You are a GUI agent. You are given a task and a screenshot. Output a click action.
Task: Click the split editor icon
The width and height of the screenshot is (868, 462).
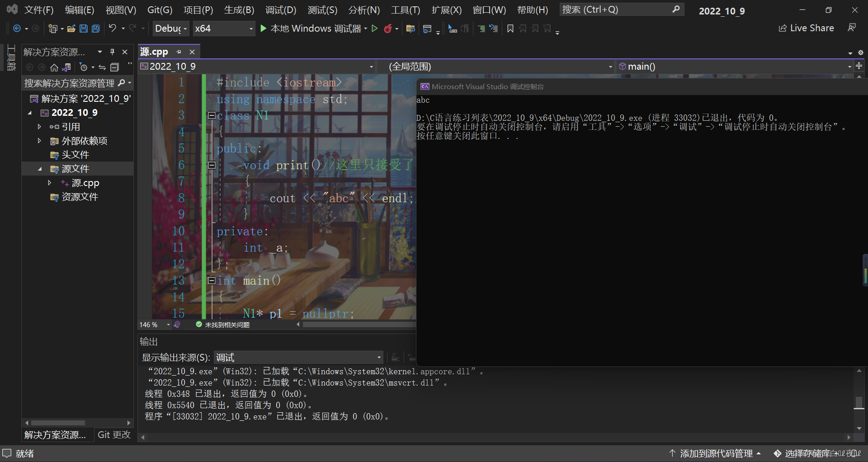click(x=859, y=66)
